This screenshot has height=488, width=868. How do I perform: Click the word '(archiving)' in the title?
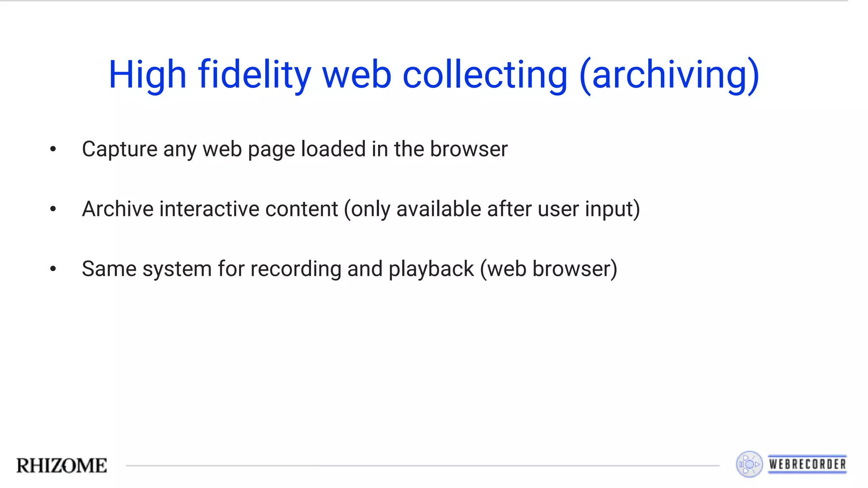point(669,75)
